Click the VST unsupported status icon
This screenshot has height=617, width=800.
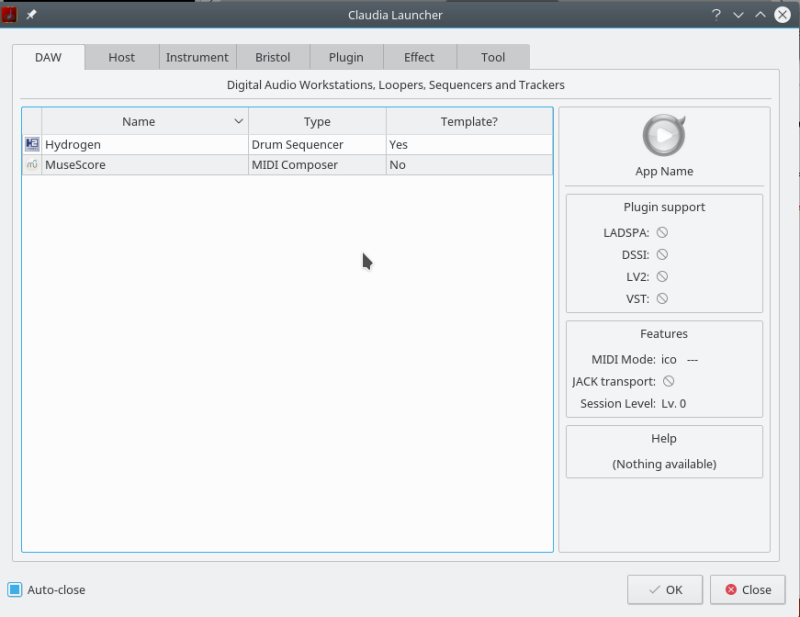pos(662,299)
